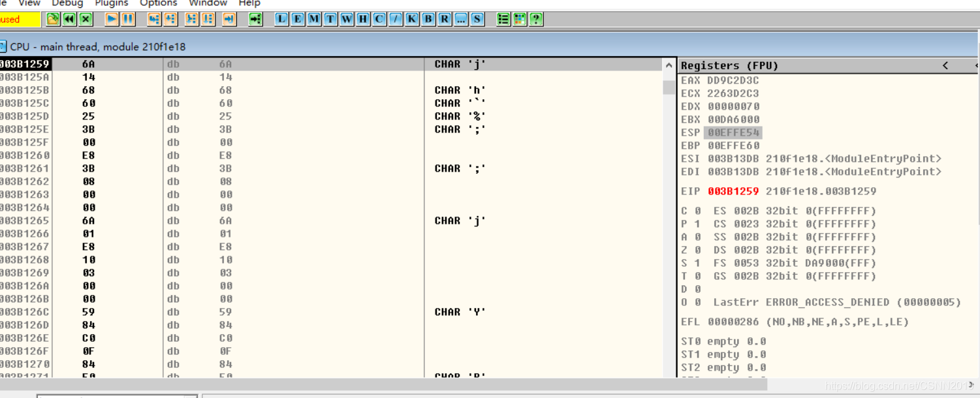The width and height of the screenshot is (980, 398).
Task: Select the EFL value 00000286
Action: pos(733,322)
